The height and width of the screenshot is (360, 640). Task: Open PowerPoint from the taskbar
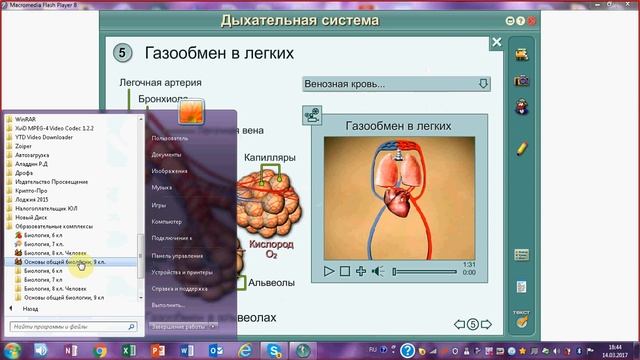pos(158,351)
